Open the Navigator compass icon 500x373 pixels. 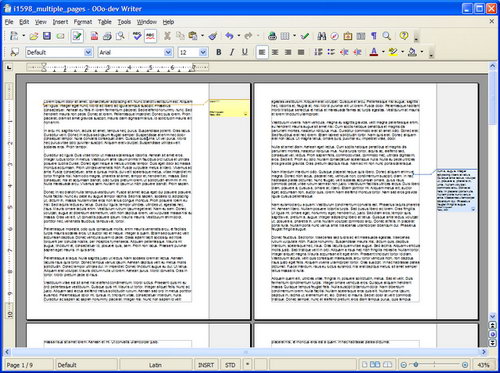(335, 36)
